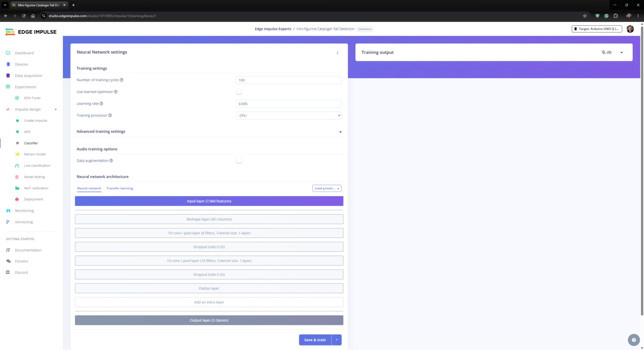Edit the Flatten layer
Image resolution: width=644 pixels, height=350 pixels.
pyautogui.click(x=209, y=288)
